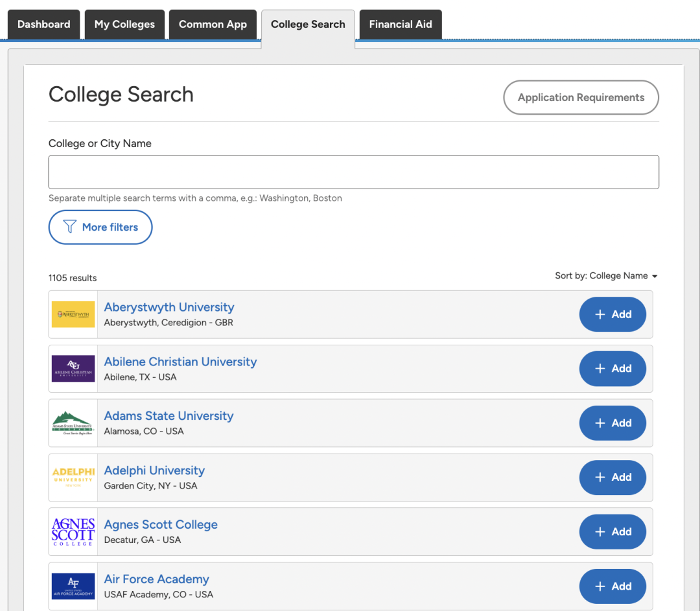Add Abilene Christian University to colleges
Screen dimensions: 700x611
[x=612, y=369]
